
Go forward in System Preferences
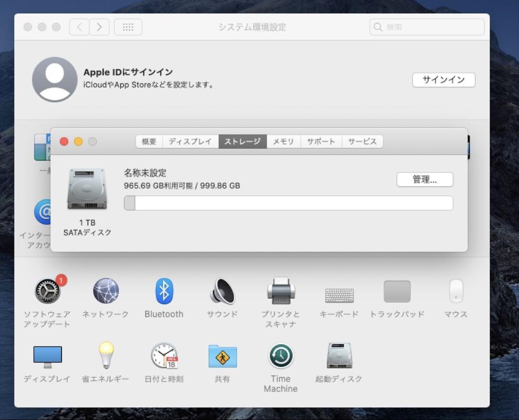click(x=99, y=27)
